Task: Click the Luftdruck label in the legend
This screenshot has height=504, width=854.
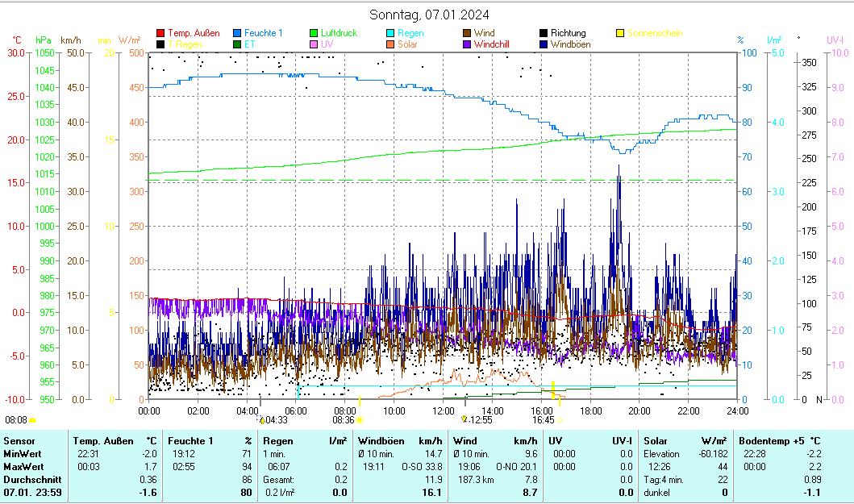Action: (x=339, y=33)
